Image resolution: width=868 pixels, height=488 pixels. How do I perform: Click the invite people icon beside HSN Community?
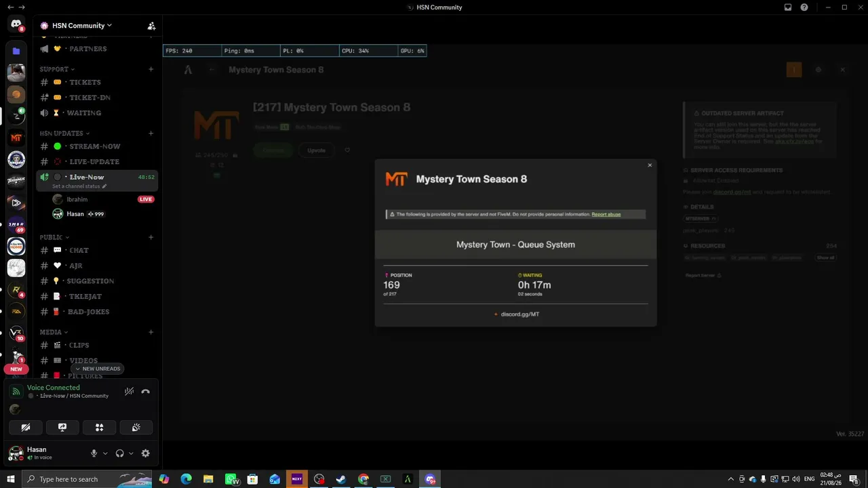(151, 26)
